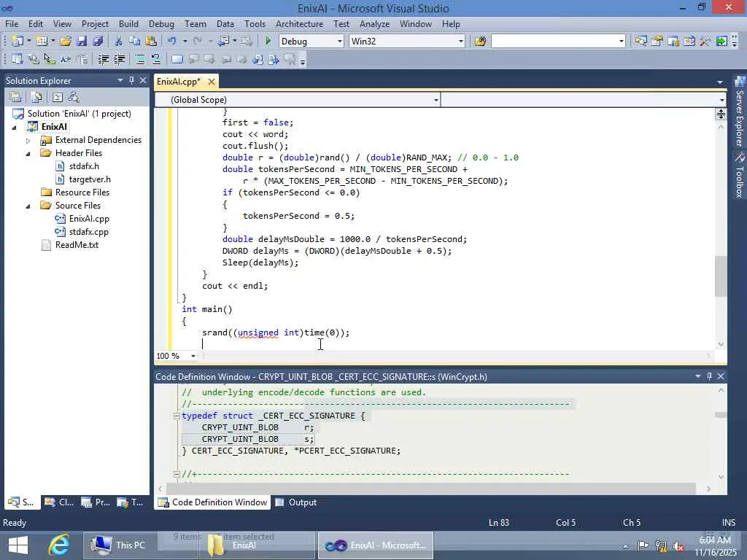The image size is (747, 560).
Task: Click the Navigate Backward icon
Action: pyautogui.click(x=223, y=41)
